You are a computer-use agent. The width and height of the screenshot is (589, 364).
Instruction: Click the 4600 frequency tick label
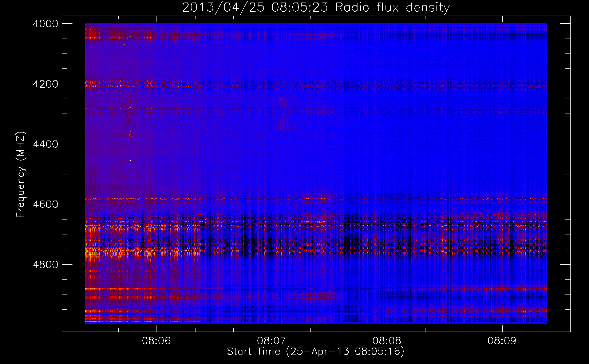pyautogui.click(x=46, y=204)
